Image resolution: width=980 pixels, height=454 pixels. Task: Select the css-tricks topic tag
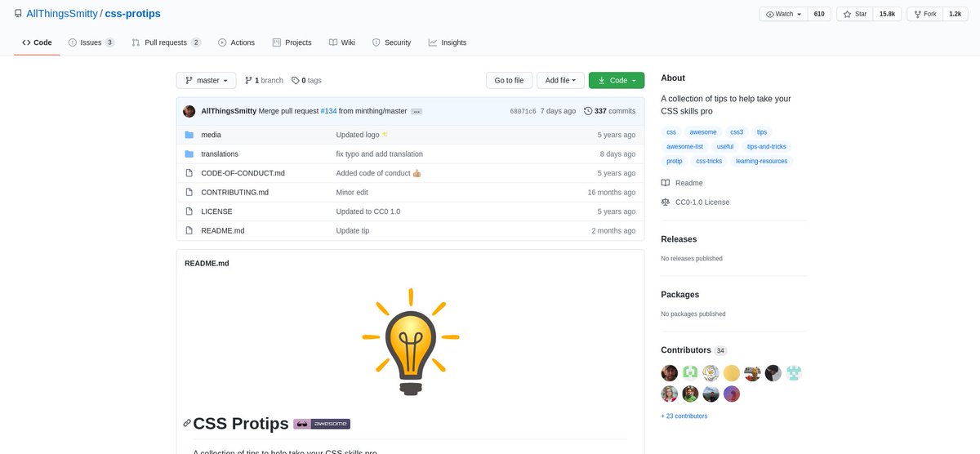(x=709, y=161)
